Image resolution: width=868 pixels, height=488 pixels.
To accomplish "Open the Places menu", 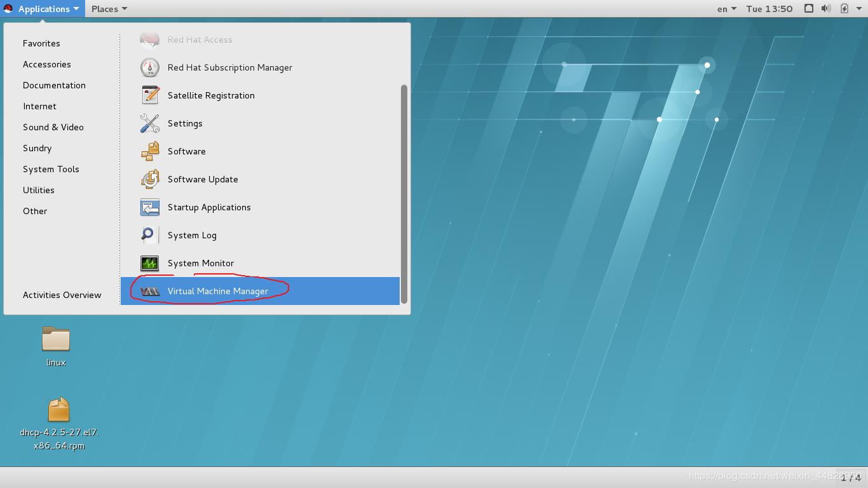I will [109, 9].
